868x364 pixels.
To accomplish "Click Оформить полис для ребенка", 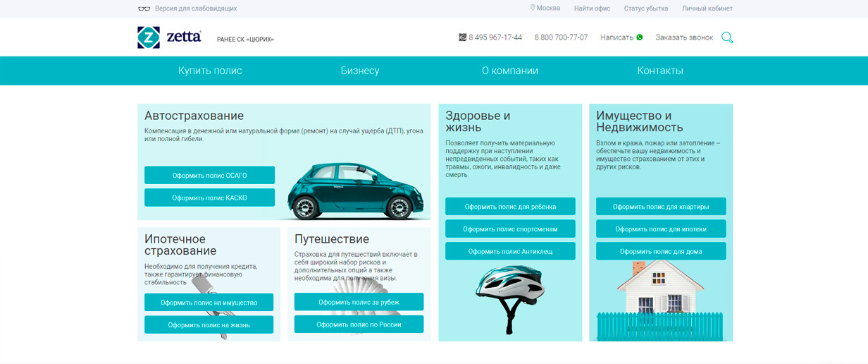I will [x=510, y=206].
